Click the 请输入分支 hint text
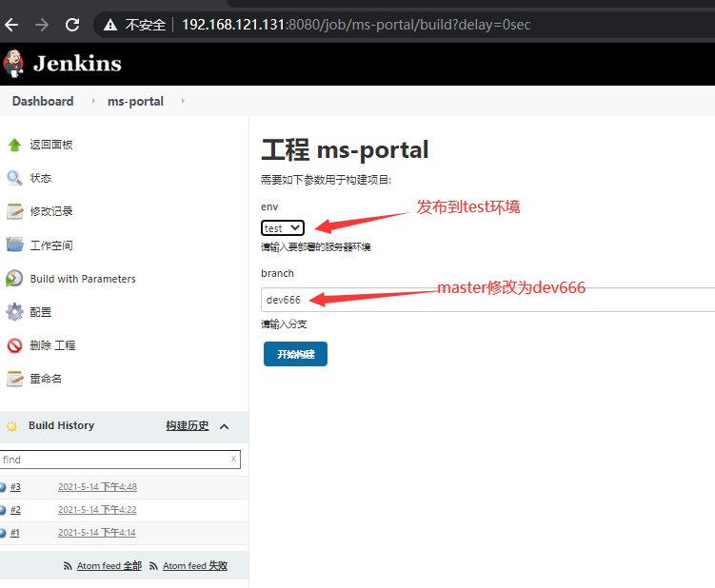The width and height of the screenshot is (715, 588). coord(284,324)
